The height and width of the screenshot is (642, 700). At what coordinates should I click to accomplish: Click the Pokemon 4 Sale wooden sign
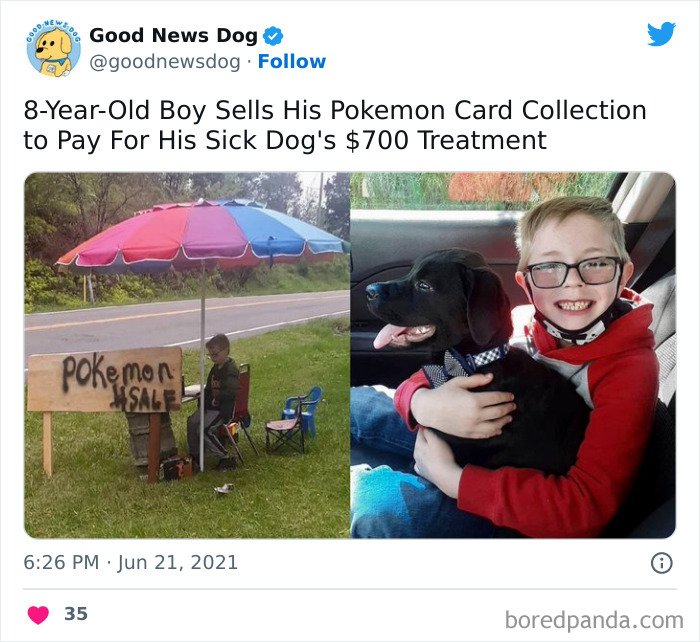[105, 379]
